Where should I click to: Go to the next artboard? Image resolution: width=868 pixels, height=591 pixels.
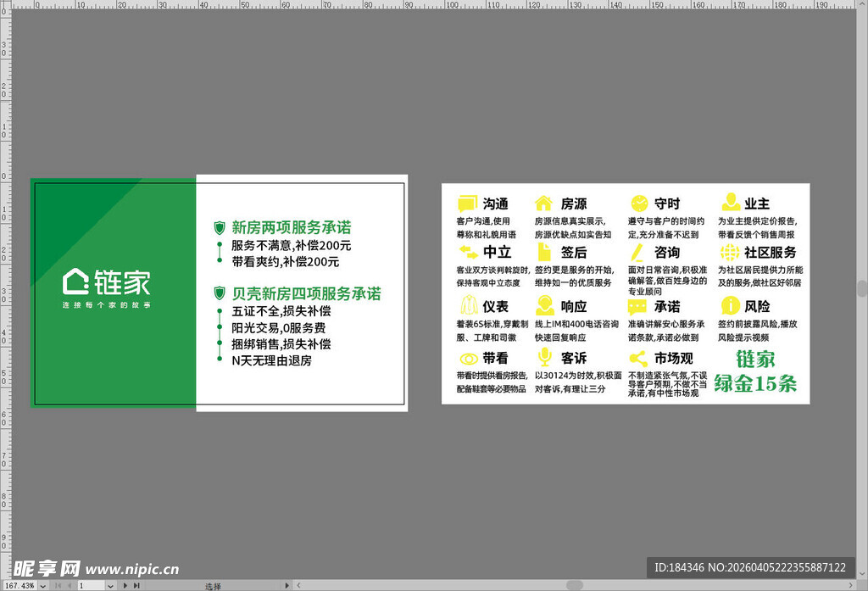click(x=125, y=585)
